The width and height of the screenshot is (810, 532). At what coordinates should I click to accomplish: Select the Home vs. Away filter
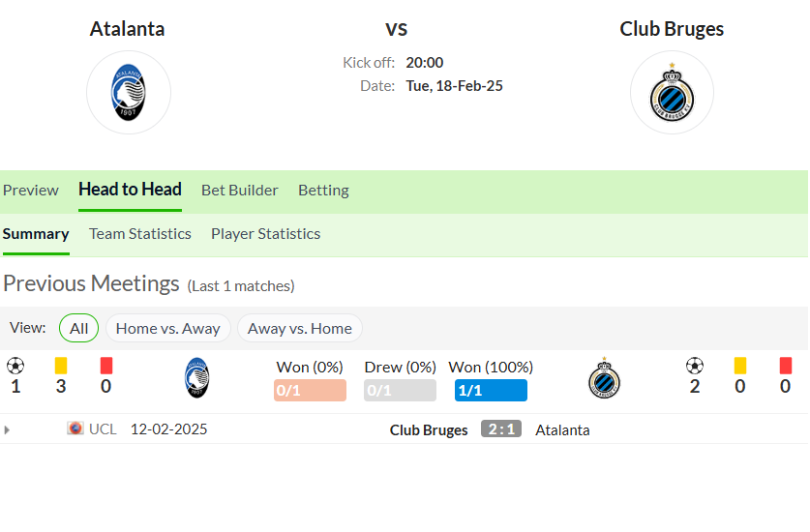[x=167, y=328]
